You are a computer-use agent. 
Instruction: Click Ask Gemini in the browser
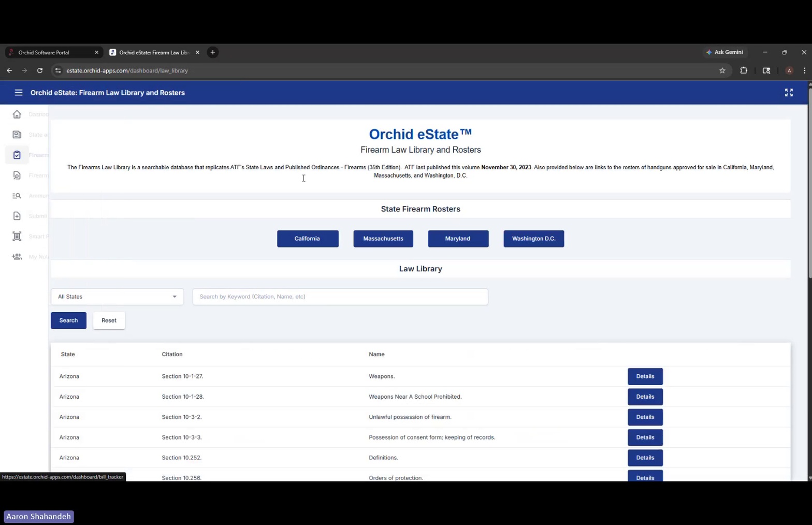pos(724,52)
